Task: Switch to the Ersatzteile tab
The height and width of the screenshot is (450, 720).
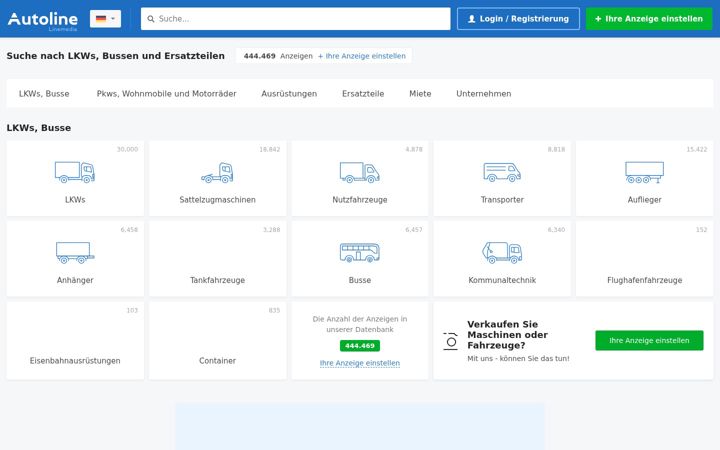Action: click(363, 94)
